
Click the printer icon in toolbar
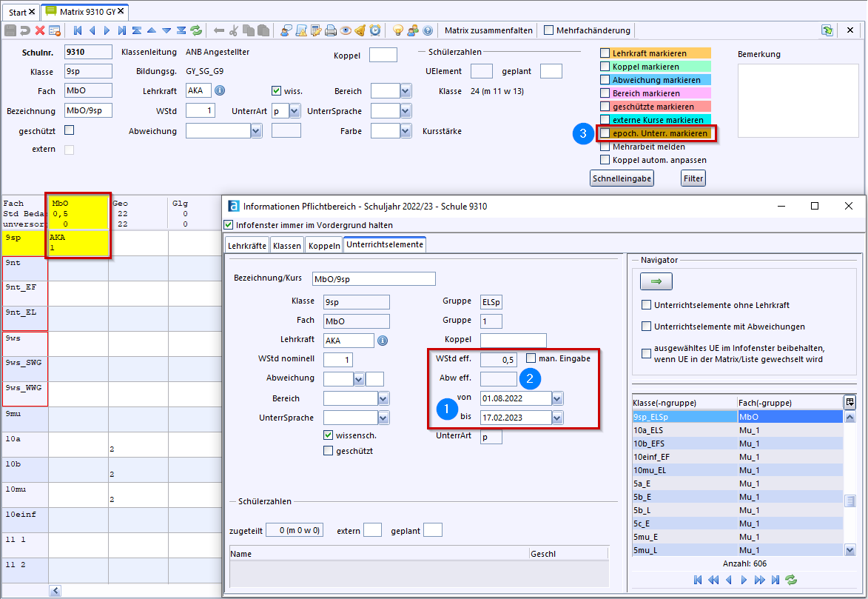[x=331, y=30]
